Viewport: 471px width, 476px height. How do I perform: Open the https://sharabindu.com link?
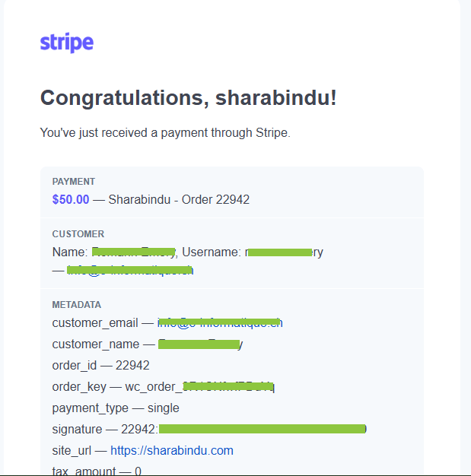pos(172,450)
